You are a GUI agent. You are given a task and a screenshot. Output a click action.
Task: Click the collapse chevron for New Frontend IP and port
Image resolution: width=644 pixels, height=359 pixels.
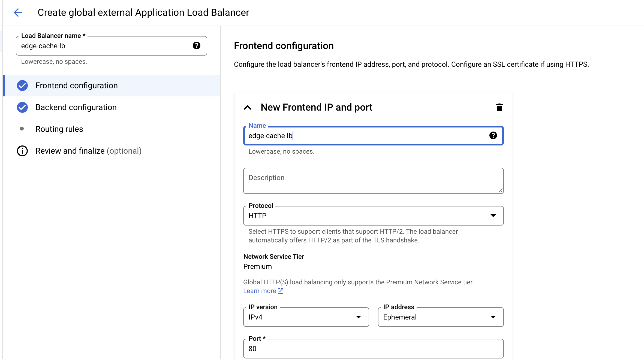247,107
